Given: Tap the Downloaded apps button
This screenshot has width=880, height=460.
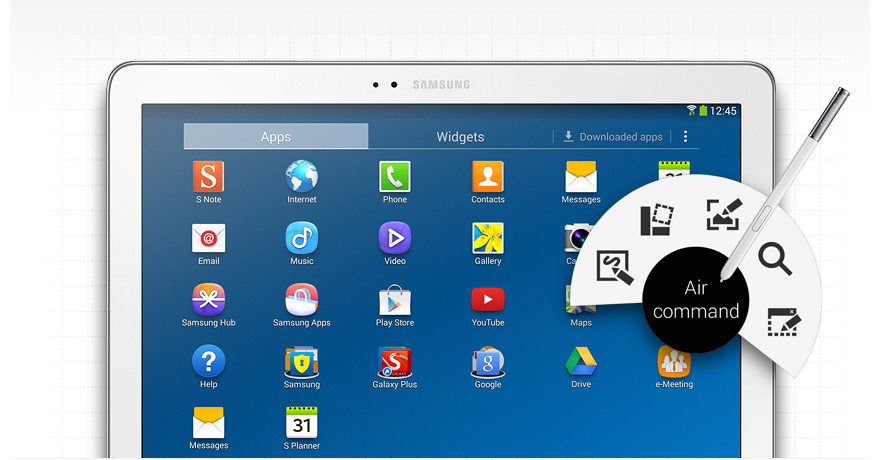Looking at the screenshot, I should click(x=613, y=137).
